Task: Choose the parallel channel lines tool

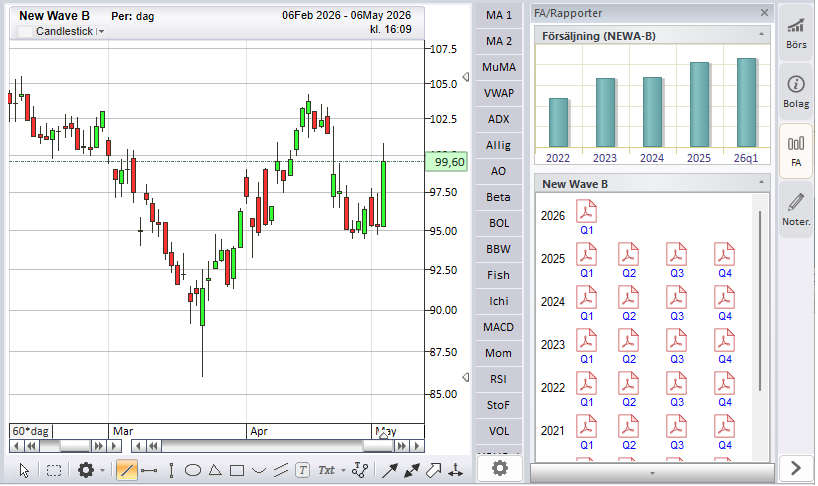Action: tap(281, 470)
